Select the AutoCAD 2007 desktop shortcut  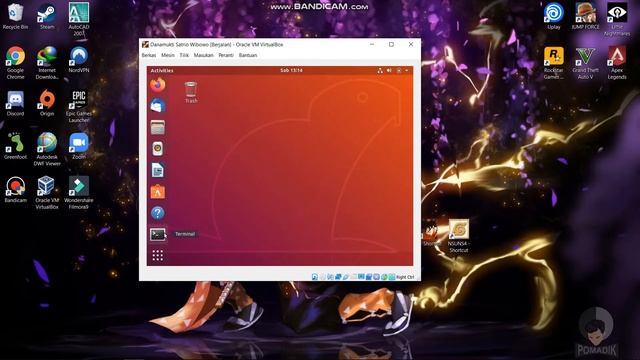coord(78,19)
